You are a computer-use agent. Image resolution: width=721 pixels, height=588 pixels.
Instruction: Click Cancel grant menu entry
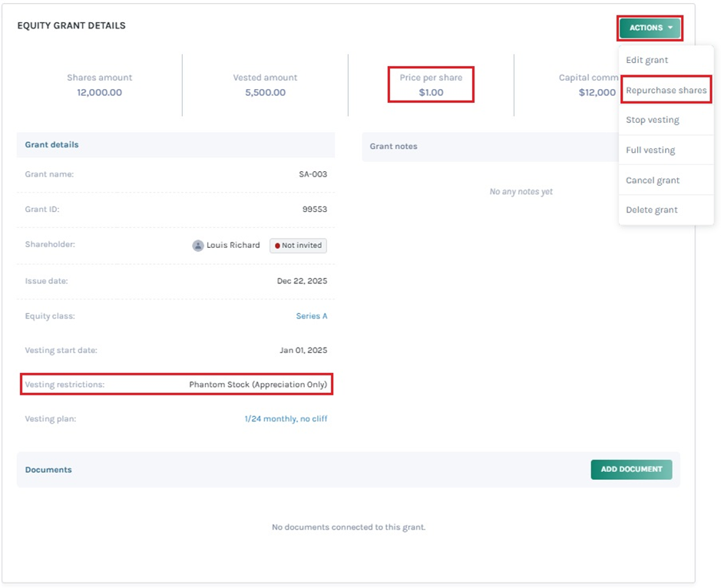coord(652,180)
